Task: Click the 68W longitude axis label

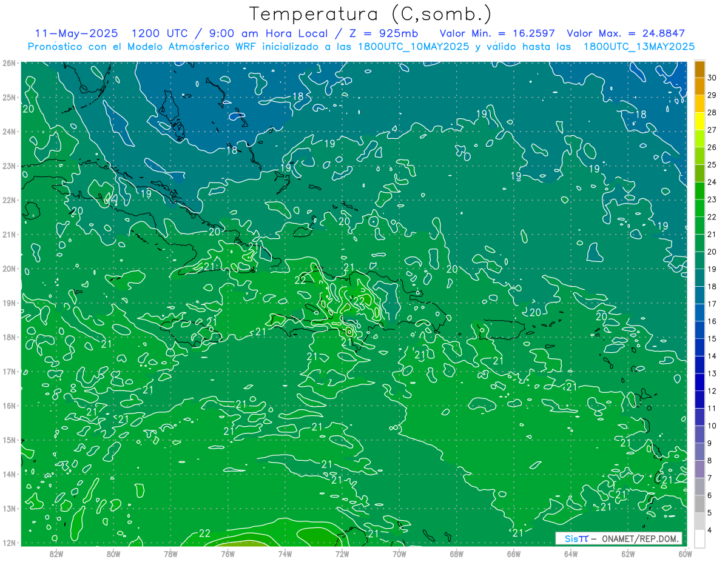Action: click(x=456, y=554)
